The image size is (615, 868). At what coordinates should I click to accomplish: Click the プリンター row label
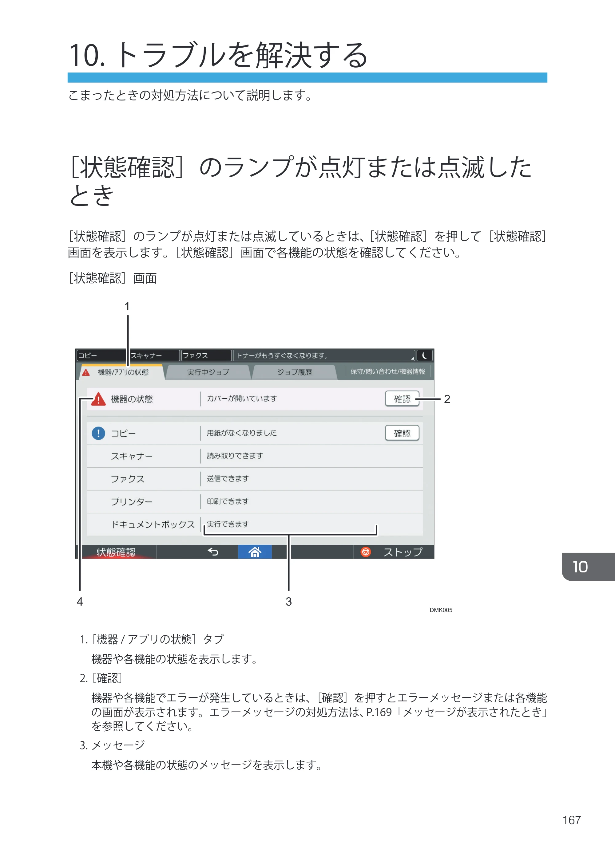click(x=132, y=501)
